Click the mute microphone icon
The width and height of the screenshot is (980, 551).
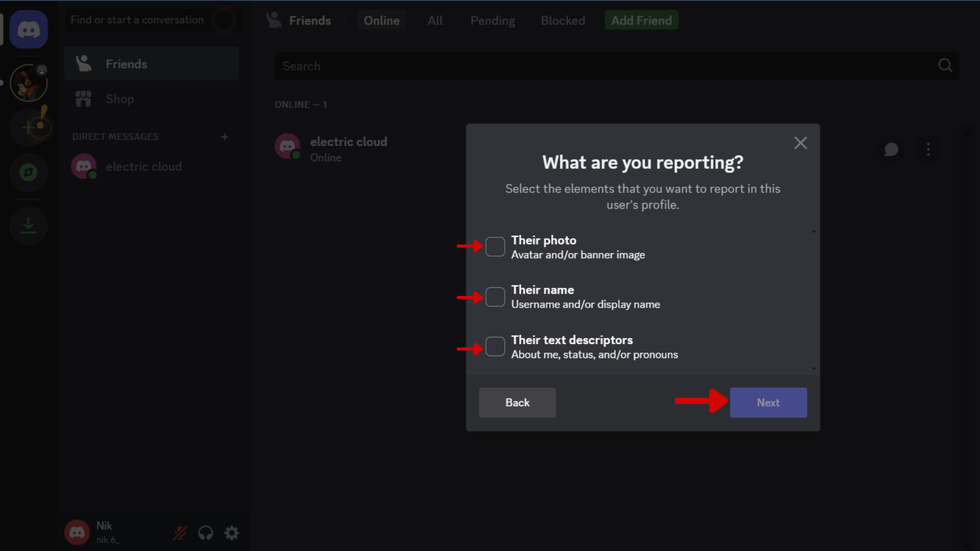pos(180,532)
